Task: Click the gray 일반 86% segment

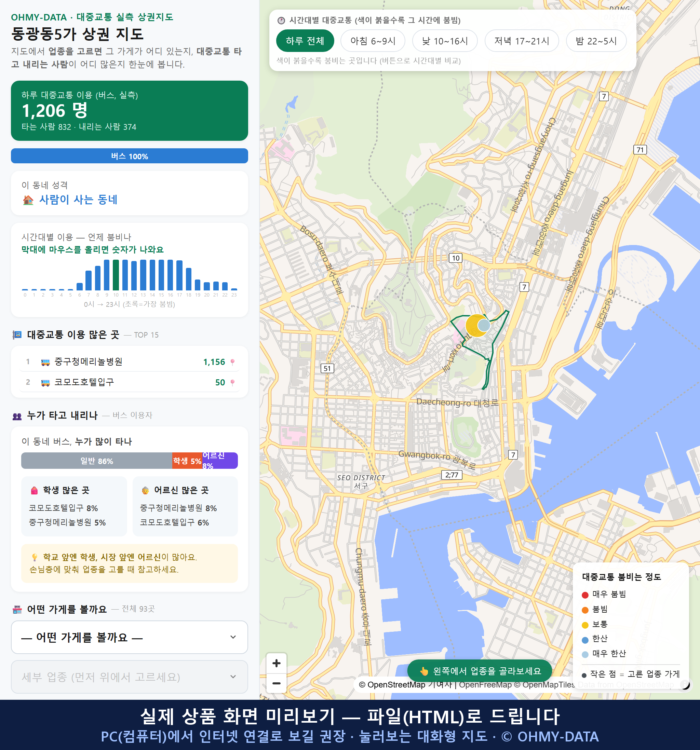Action: 97,461
